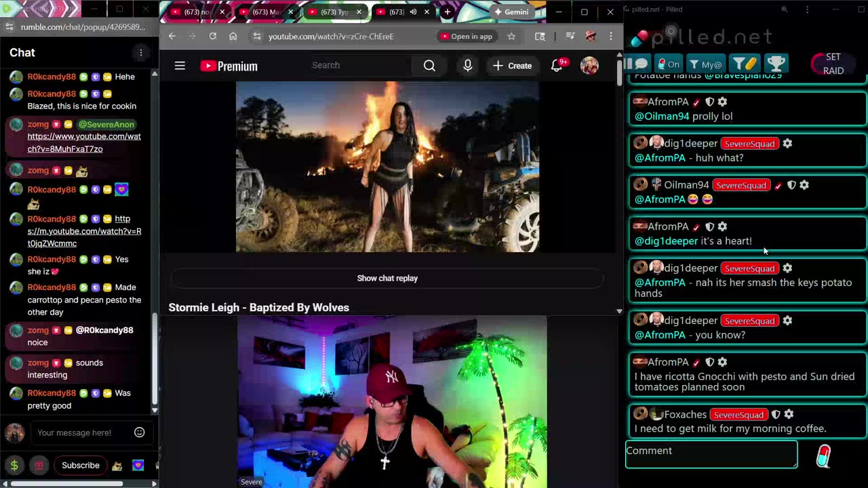Click the red gift icon in Rumble chat

point(39,466)
